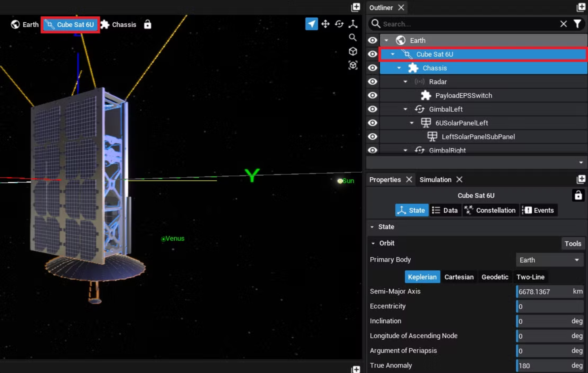588x373 pixels.
Task: Open the Data tab
Action: click(445, 210)
